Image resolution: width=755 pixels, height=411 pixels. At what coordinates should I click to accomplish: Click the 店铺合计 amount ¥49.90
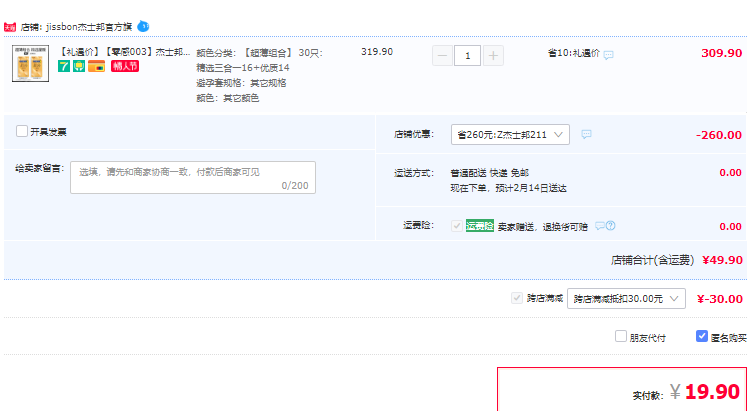[722, 260]
